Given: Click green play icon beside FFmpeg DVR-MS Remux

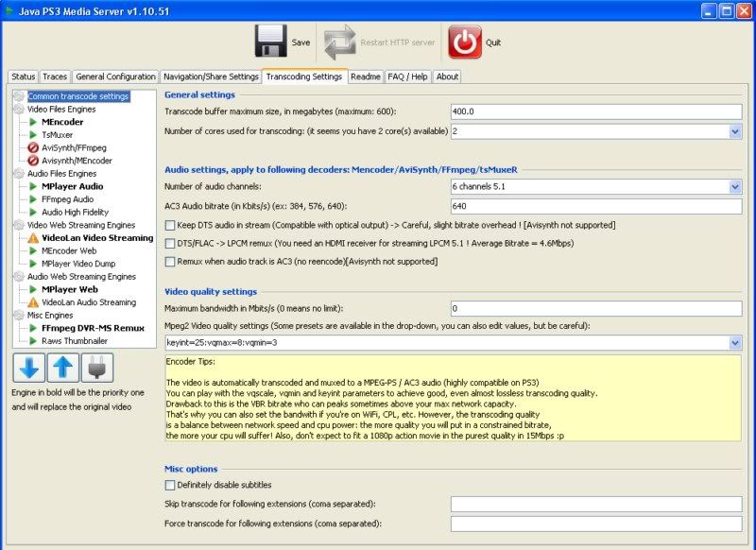Looking at the screenshot, I should coord(33,328).
